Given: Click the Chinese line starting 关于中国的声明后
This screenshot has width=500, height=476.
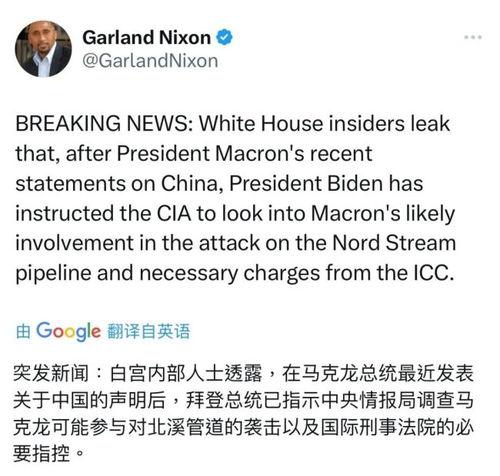Looking at the screenshot, I should 243,400.
